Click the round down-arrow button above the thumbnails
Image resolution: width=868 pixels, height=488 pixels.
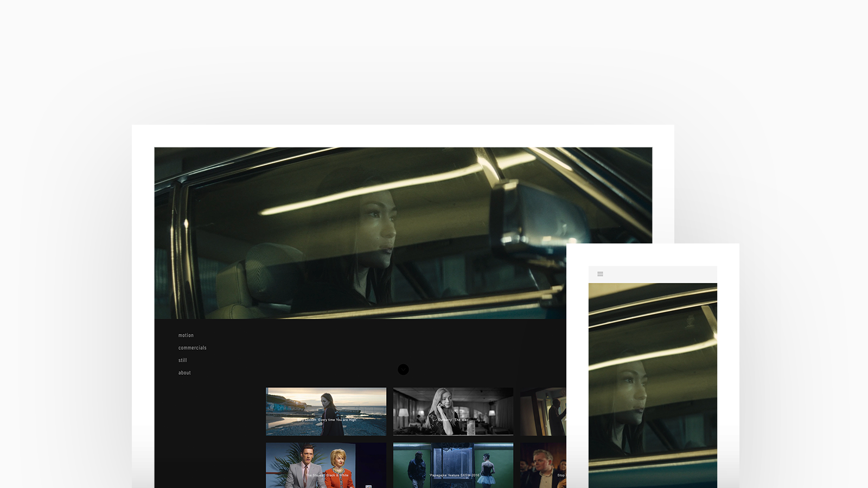click(403, 369)
